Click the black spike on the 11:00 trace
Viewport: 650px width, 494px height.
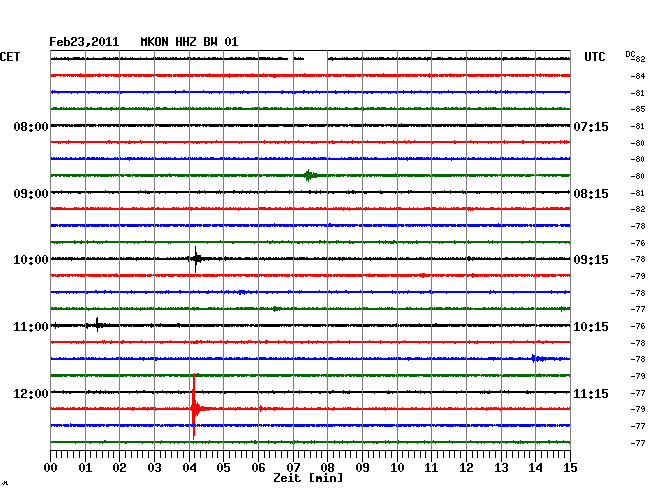click(x=97, y=325)
